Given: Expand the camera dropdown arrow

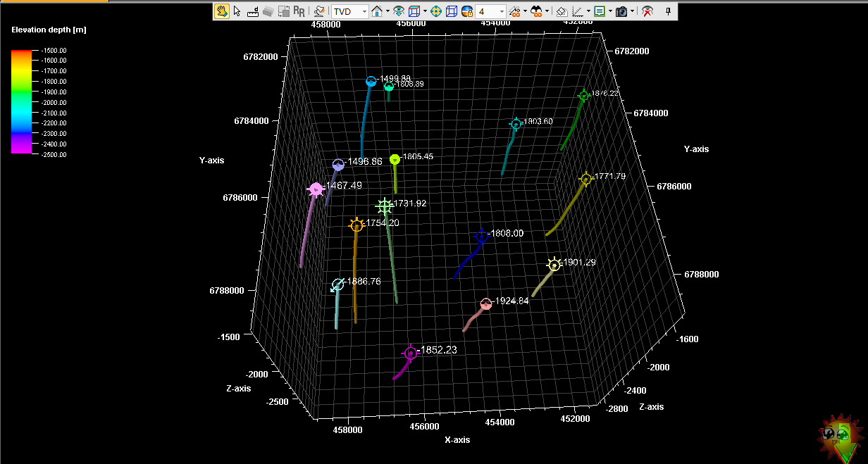Looking at the screenshot, I should coord(633,11).
